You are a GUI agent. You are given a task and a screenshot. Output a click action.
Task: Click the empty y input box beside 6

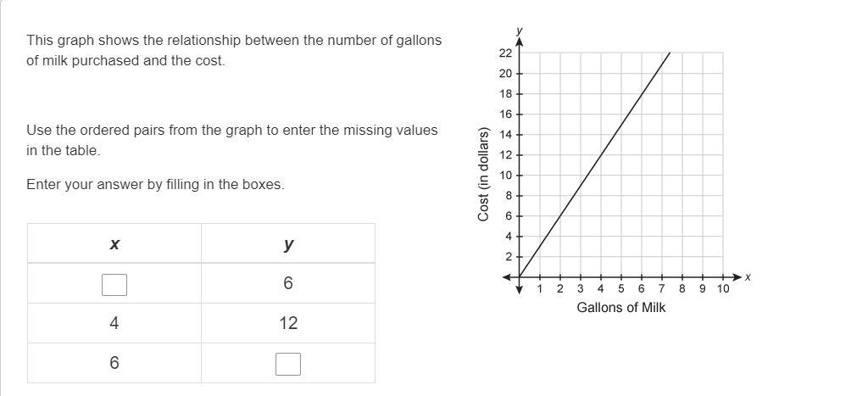click(x=288, y=364)
